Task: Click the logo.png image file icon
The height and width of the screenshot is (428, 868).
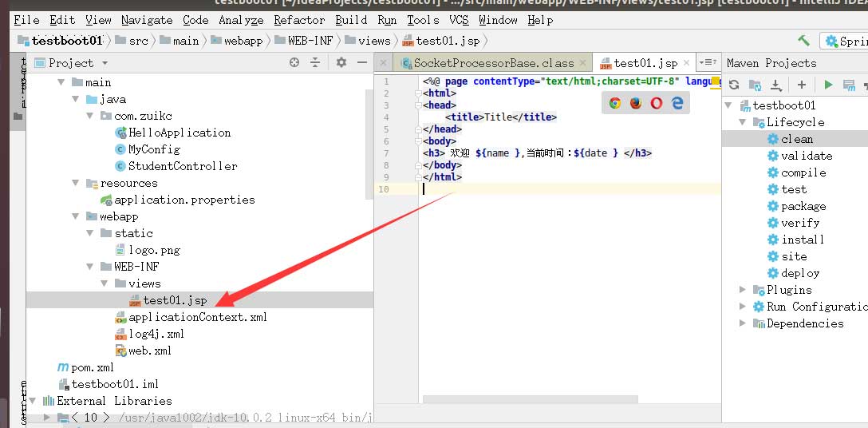Action: [120, 250]
